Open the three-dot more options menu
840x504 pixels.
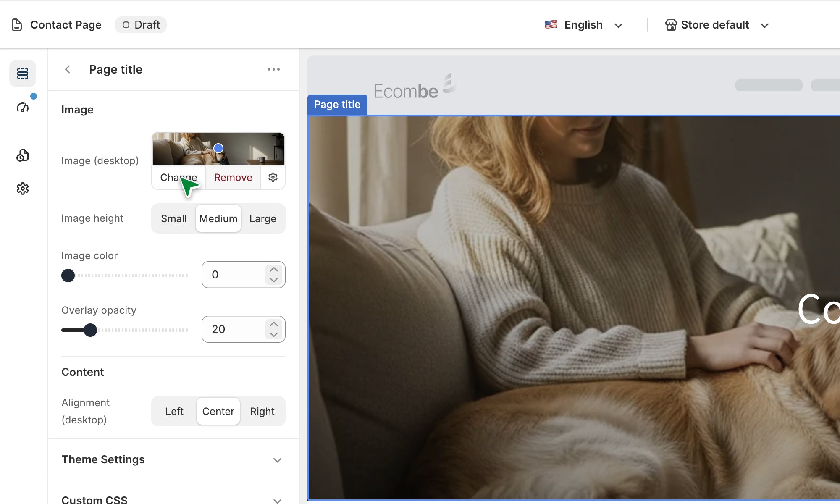coord(274,69)
